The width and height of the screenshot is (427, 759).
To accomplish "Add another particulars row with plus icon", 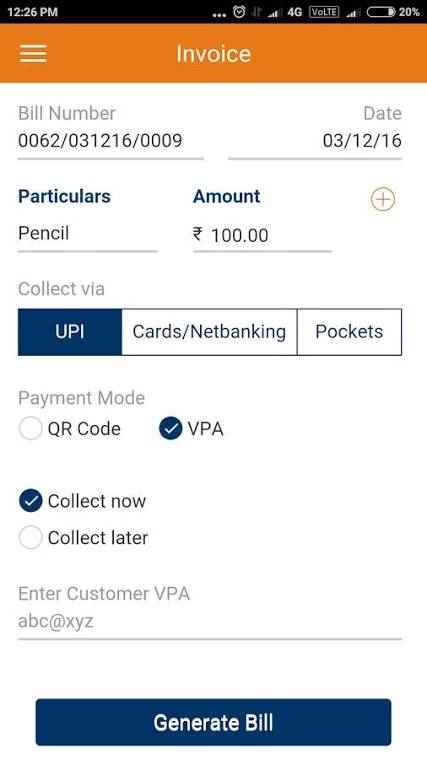I will [x=383, y=199].
